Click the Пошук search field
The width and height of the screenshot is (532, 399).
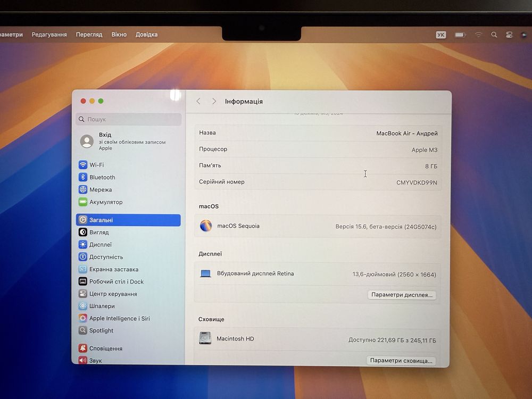[129, 119]
